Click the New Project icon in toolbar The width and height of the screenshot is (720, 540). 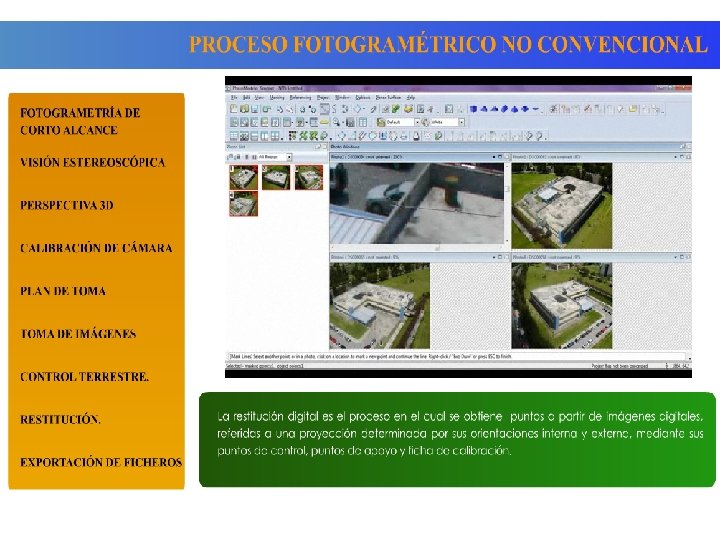(234, 109)
